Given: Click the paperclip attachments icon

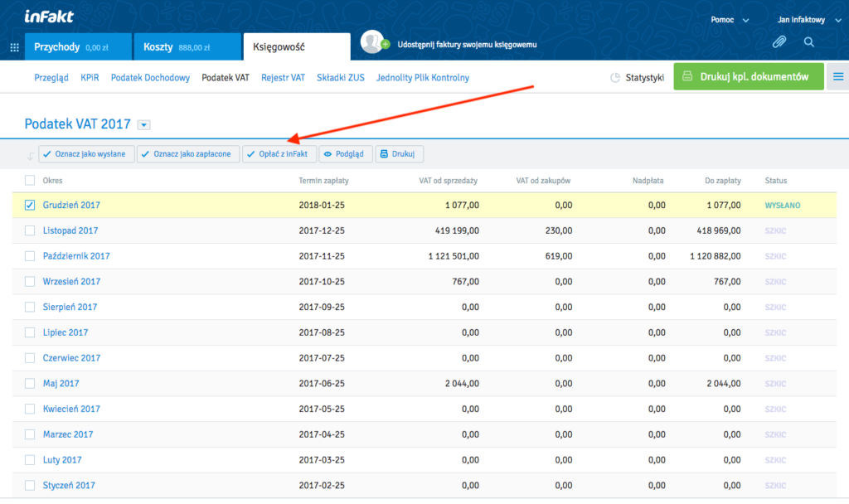Looking at the screenshot, I should point(779,41).
